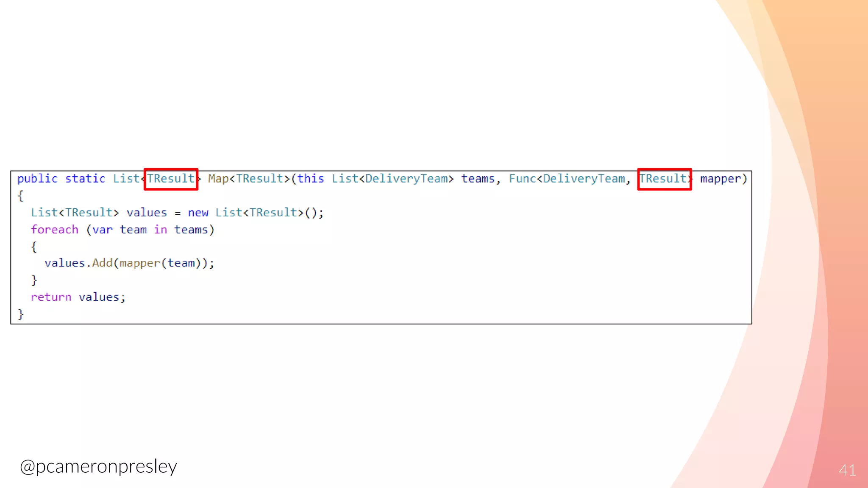Click the 'values' variable declaration name
The height and width of the screenshot is (488, 868).
tap(147, 213)
